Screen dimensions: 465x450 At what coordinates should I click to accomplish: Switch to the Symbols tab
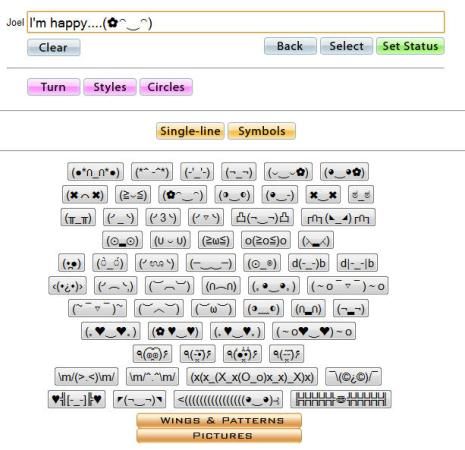pos(262,131)
